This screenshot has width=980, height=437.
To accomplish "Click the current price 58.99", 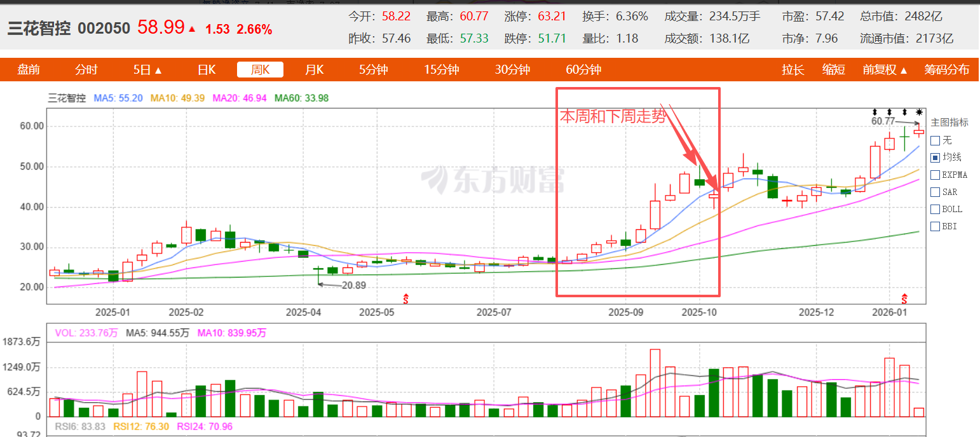I will (161, 27).
